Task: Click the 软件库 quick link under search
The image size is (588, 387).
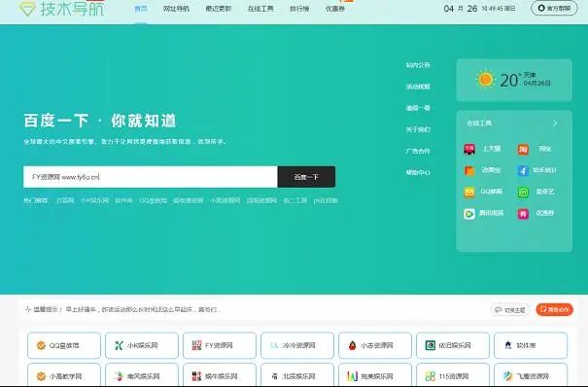Action: (123, 200)
